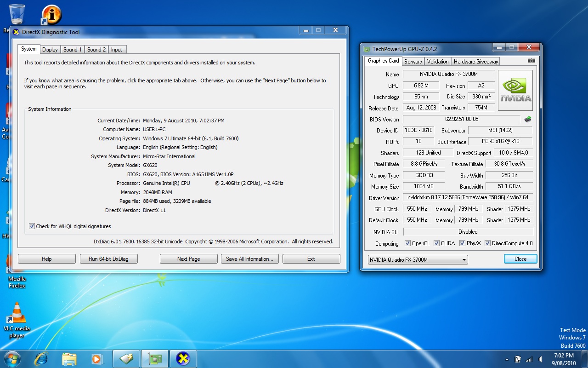Screen dimensions: 588x368
Task: Switch to the Sound 1 tab
Action: coord(73,50)
